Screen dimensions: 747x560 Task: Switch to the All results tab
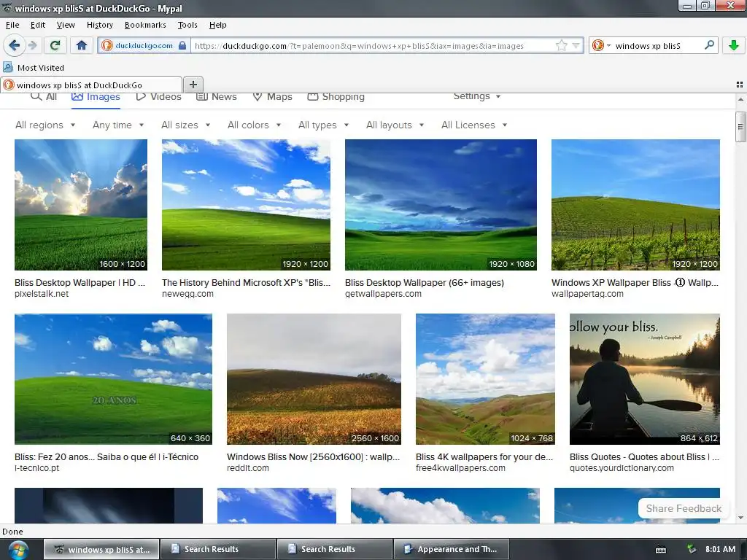[x=44, y=97]
